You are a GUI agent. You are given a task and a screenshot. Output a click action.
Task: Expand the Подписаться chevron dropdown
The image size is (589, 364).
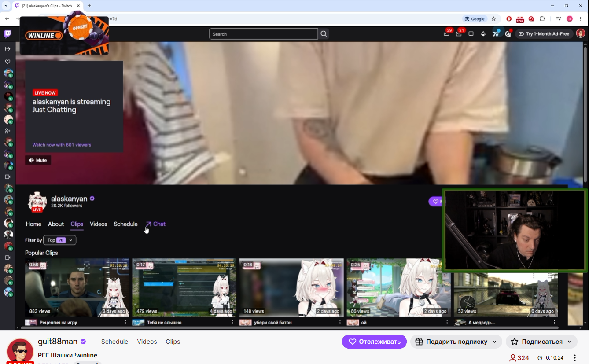coord(571,342)
